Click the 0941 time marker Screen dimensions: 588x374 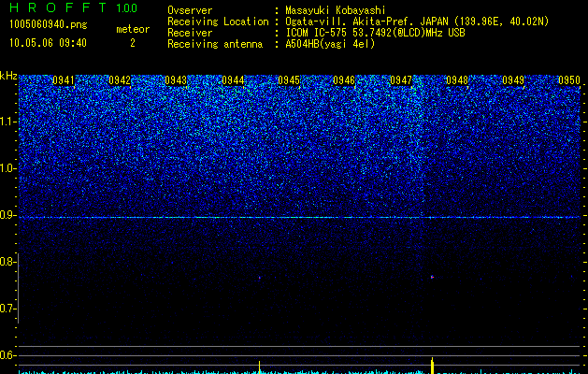point(64,80)
